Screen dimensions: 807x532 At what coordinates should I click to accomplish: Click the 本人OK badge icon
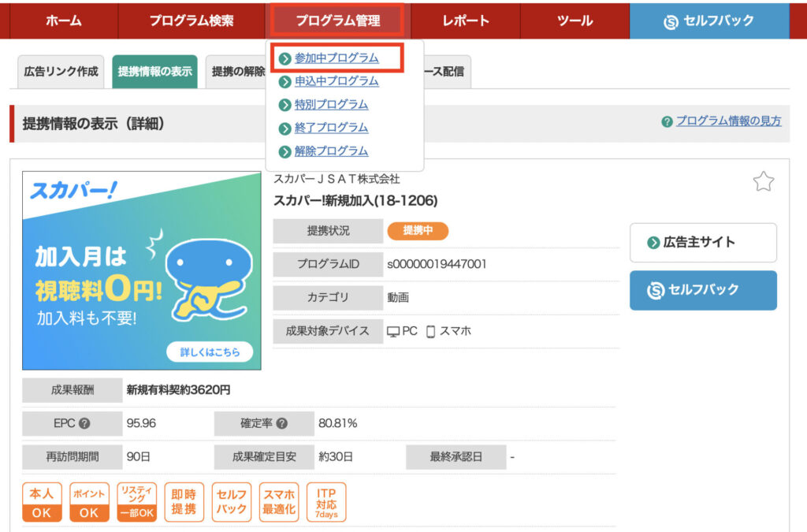[42, 502]
